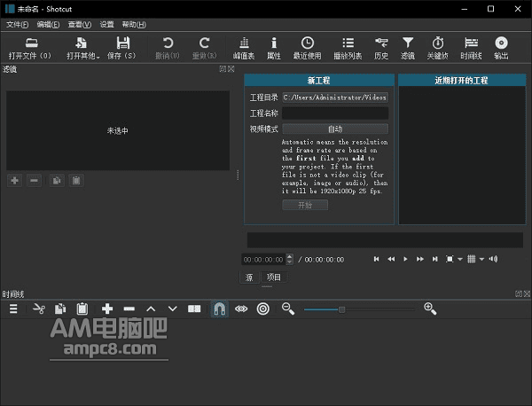Open the 设置 menu
532x406 pixels.
107,25
